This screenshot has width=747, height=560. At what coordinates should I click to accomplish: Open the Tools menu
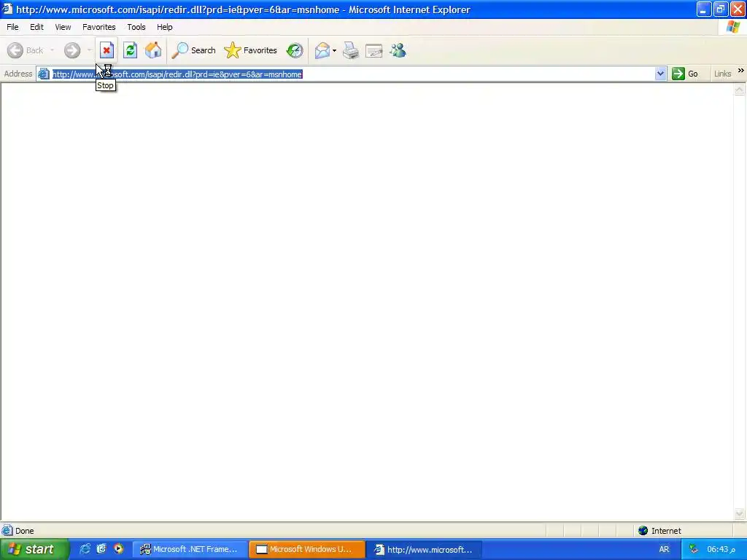point(136,27)
